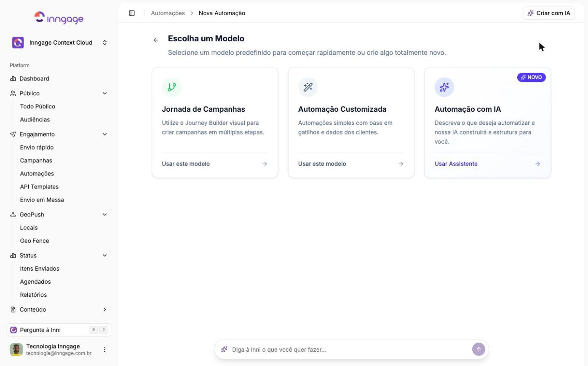Open Itens Enviados

coord(40,268)
